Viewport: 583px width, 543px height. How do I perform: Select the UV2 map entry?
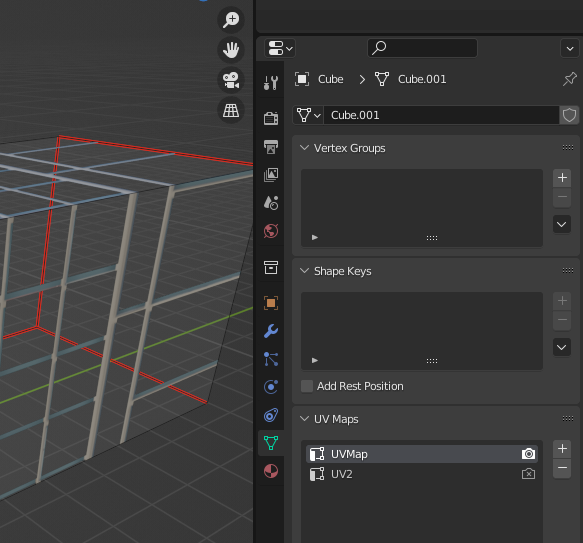point(422,474)
